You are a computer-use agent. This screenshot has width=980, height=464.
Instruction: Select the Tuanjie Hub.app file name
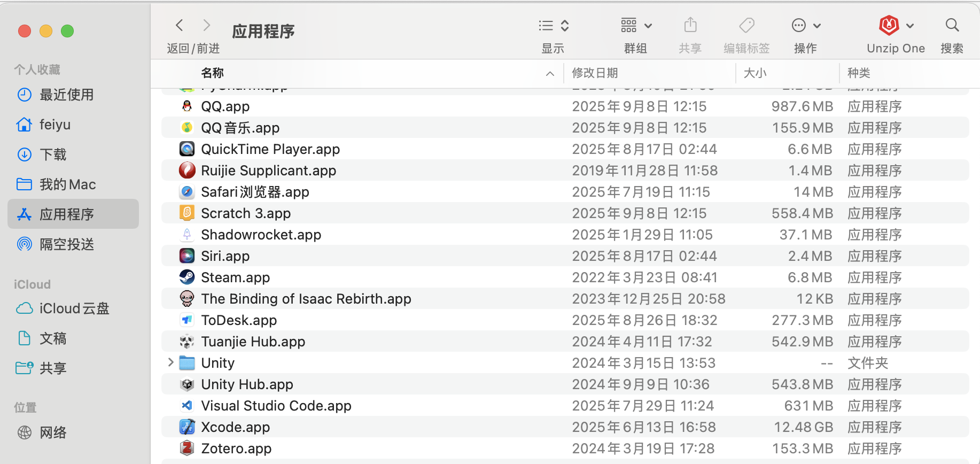[253, 342]
